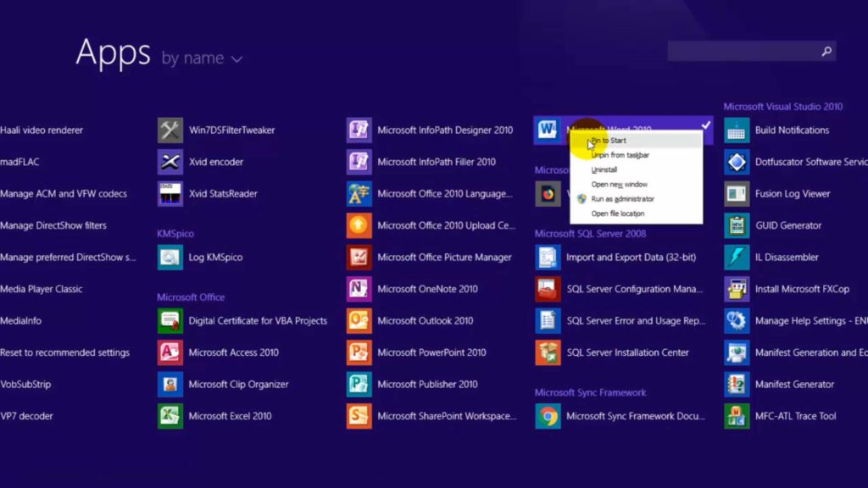Image resolution: width=868 pixels, height=488 pixels.
Task: Choose Unpin from taskbar
Action: coord(637,156)
